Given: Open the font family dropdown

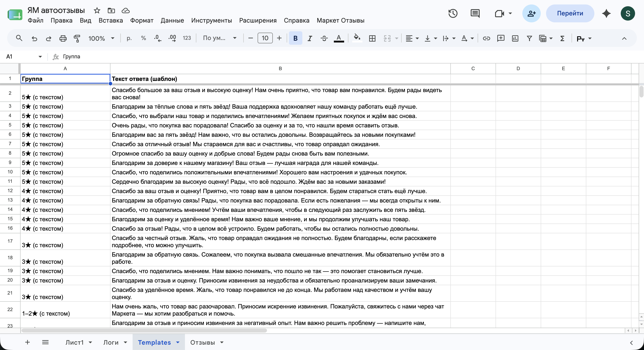Looking at the screenshot, I should click(x=220, y=38).
